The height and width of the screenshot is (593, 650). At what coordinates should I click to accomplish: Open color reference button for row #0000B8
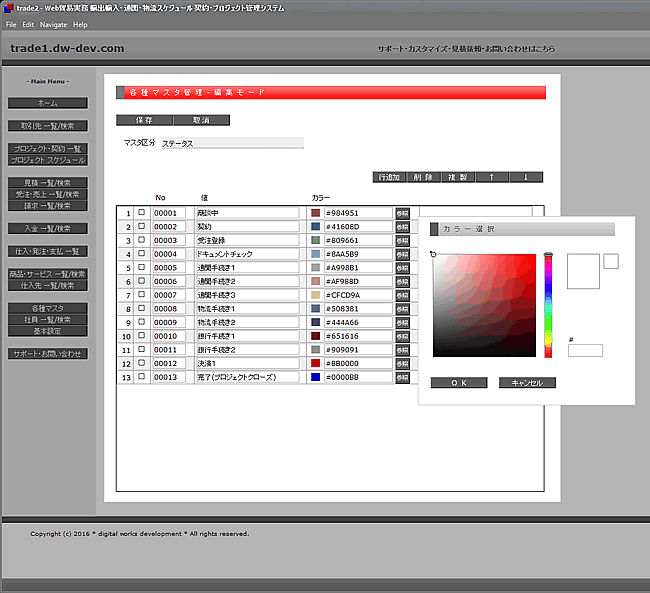point(402,377)
